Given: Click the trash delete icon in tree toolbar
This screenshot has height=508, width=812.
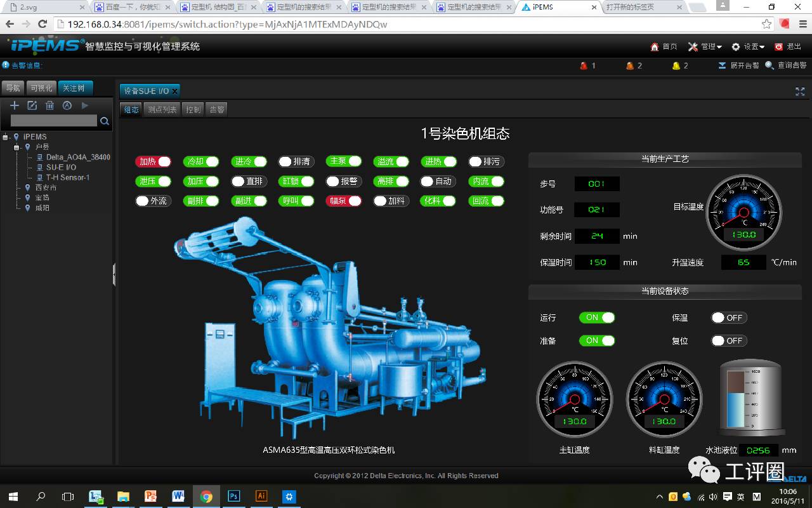Looking at the screenshot, I should (49, 105).
